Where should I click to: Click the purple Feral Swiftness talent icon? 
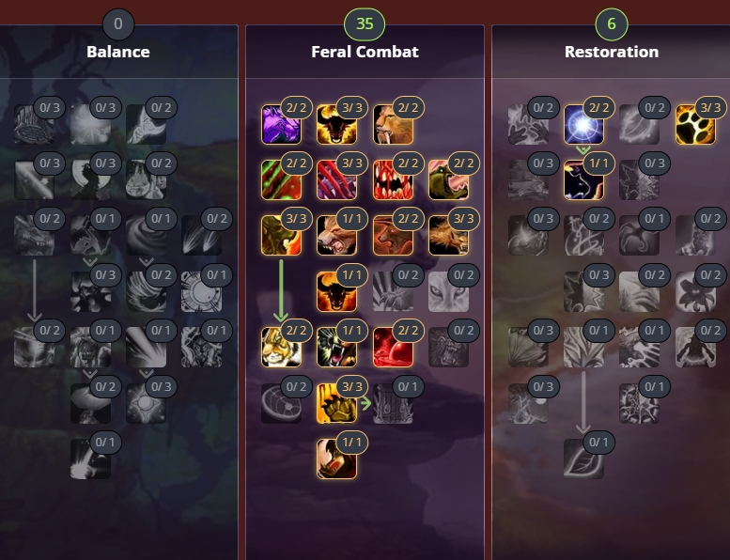click(x=281, y=124)
